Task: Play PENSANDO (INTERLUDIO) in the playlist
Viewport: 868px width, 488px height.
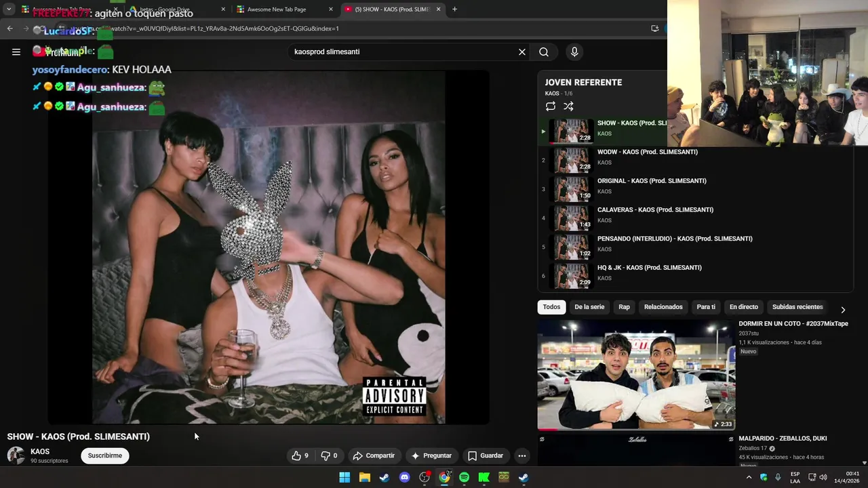Action: click(x=695, y=247)
